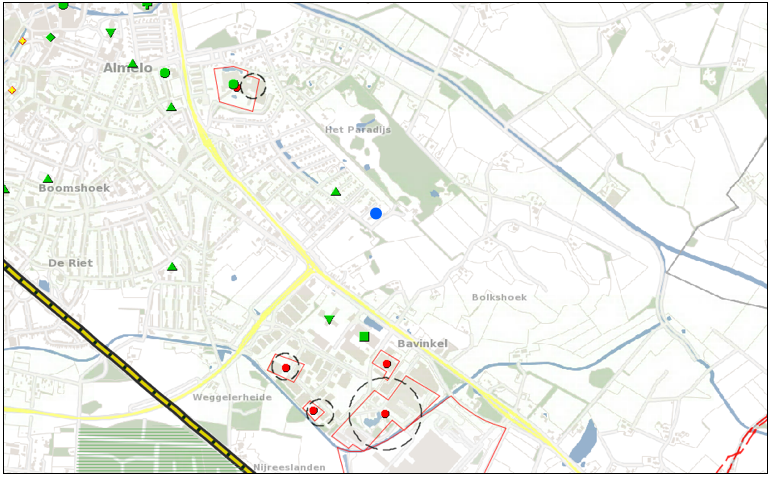Image resolution: width=771 pixels, height=477 pixels.
Task: Click the green circle right of the Almelo label
Action: pyautogui.click(x=165, y=73)
